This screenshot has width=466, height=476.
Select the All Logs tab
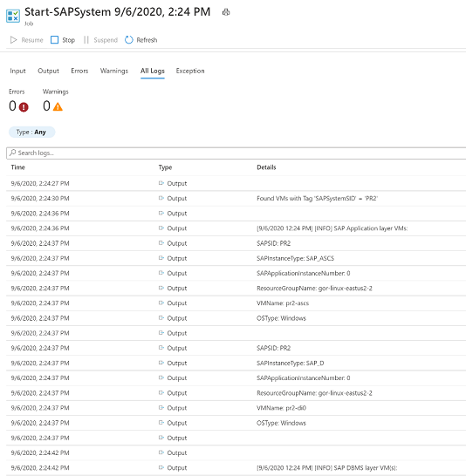[x=153, y=71]
